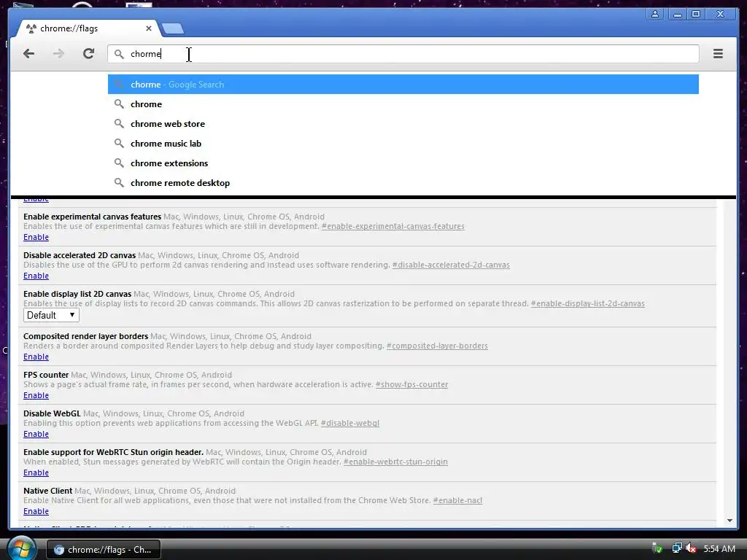747x560 pixels.
Task: Open #disable-accelerated-2d-canvas anchor link
Action: coord(451,265)
